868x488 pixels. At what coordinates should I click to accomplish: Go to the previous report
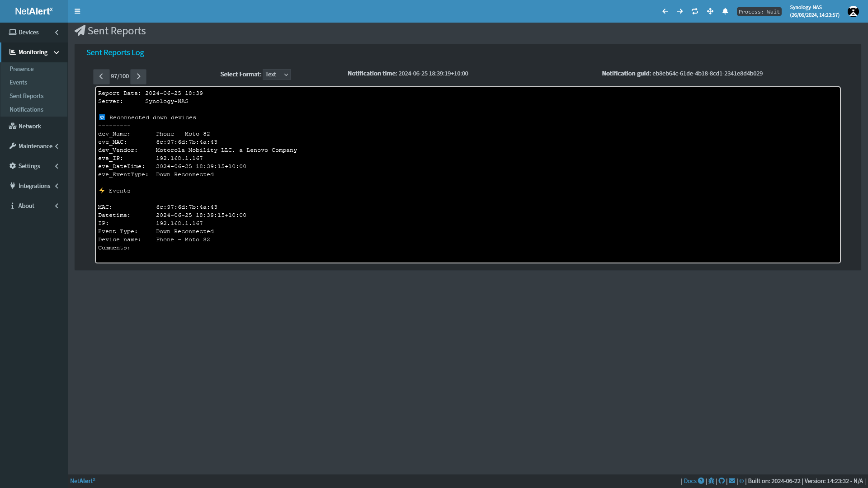click(101, 76)
